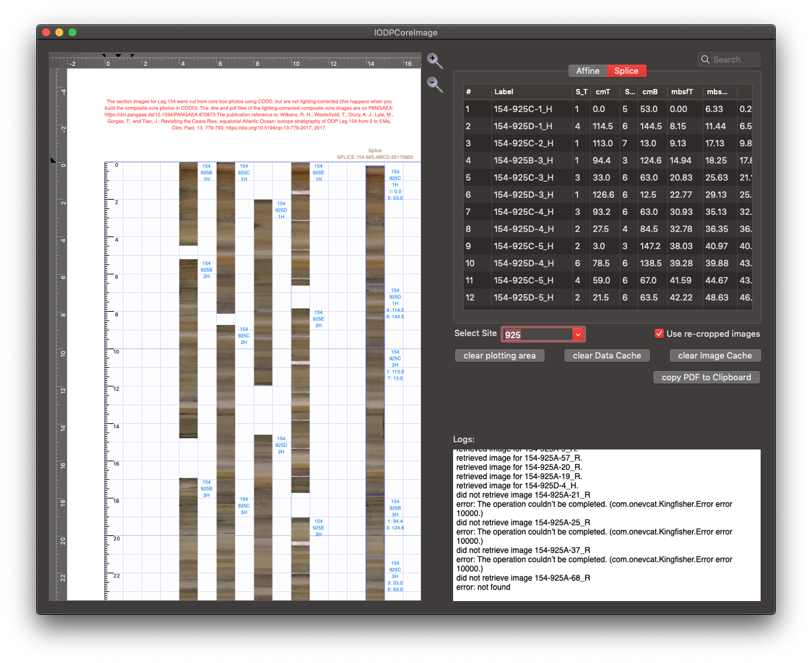Click the 925E 3H core label in the plot
This screenshot has height=663, width=812.
pos(318,528)
